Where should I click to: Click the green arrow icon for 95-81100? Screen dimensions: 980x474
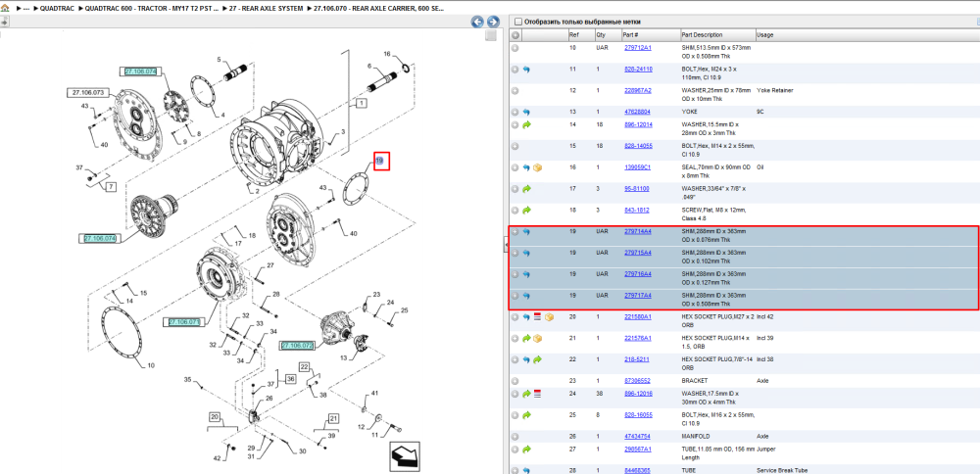coord(526,189)
